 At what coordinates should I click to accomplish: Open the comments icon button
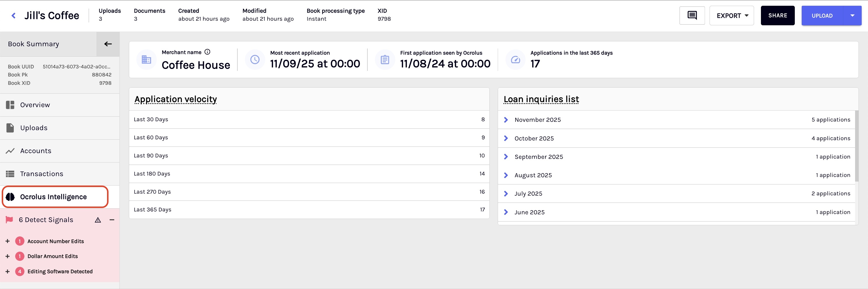[692, 16]
